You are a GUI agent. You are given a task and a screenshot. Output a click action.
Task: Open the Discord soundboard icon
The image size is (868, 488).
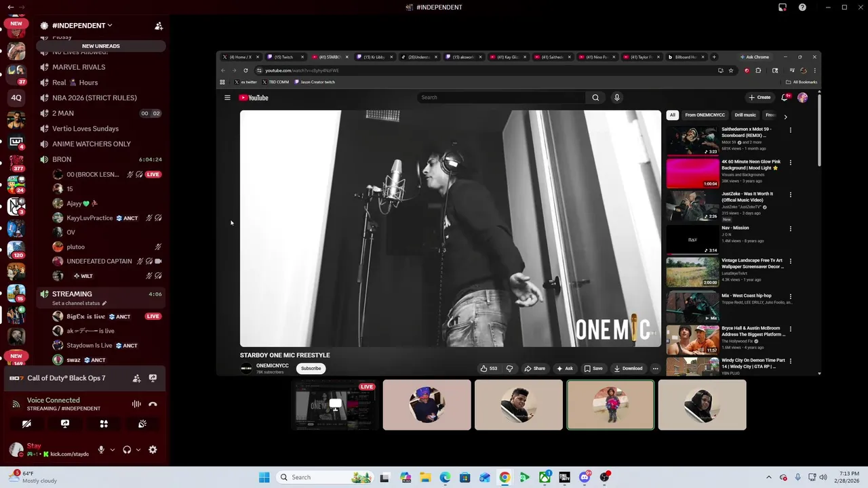(x=142, y=424)
